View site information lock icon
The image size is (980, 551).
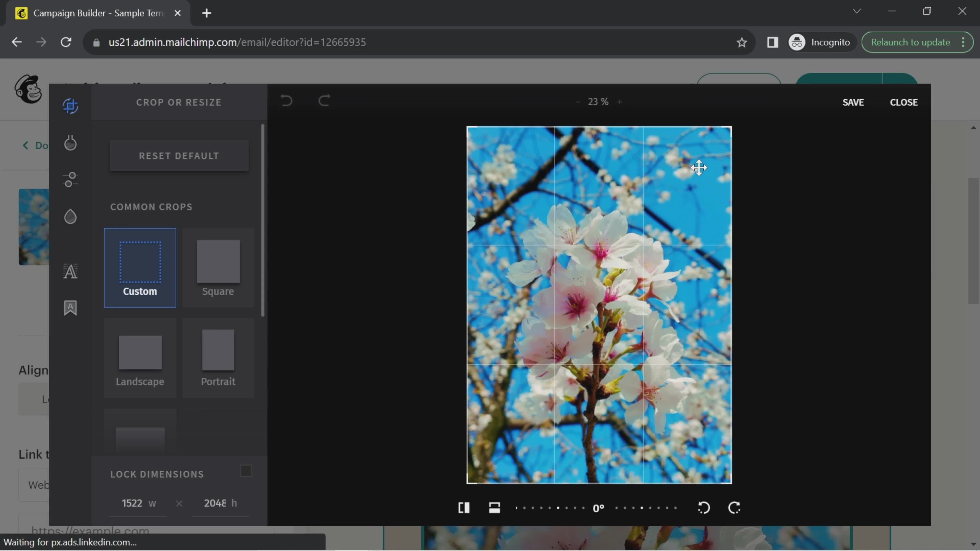coord(96,42)
